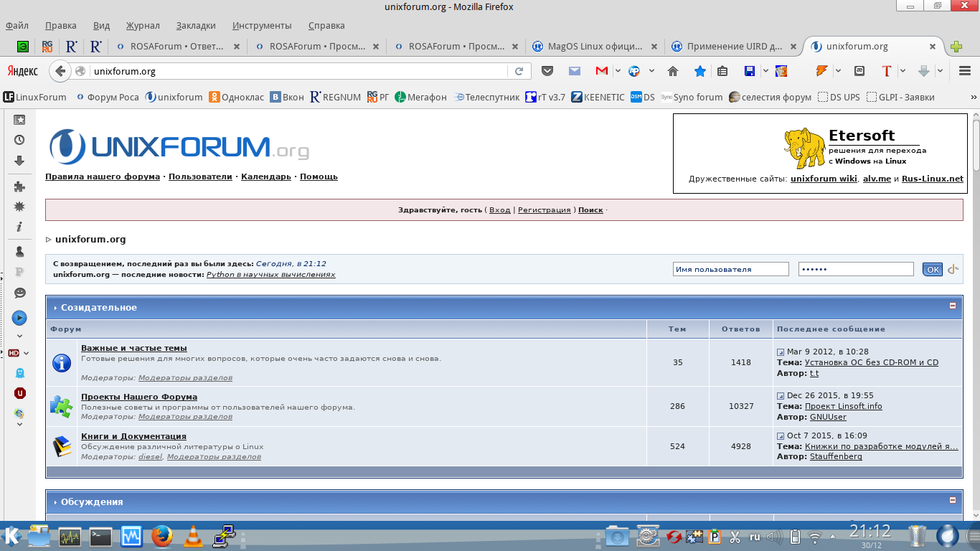Image resolution: width=980 pixels, height=551 pixels.
Task: Expand the Gmail icon dropdown arrow
Action: pos(617,71)
